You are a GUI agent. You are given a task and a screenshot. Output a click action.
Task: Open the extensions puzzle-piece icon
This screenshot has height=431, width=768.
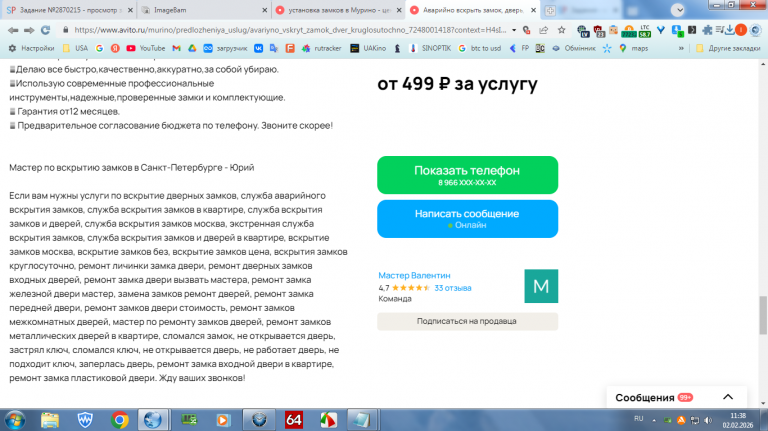707,30
